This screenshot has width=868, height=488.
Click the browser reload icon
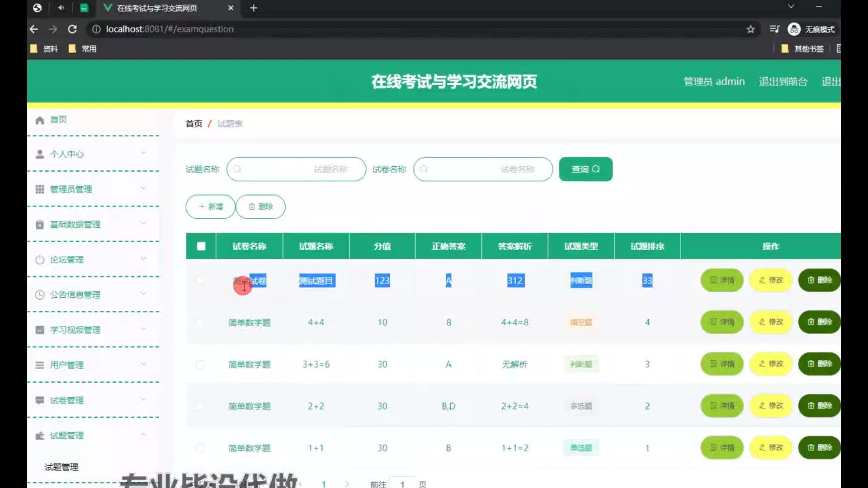pos(72,29)
